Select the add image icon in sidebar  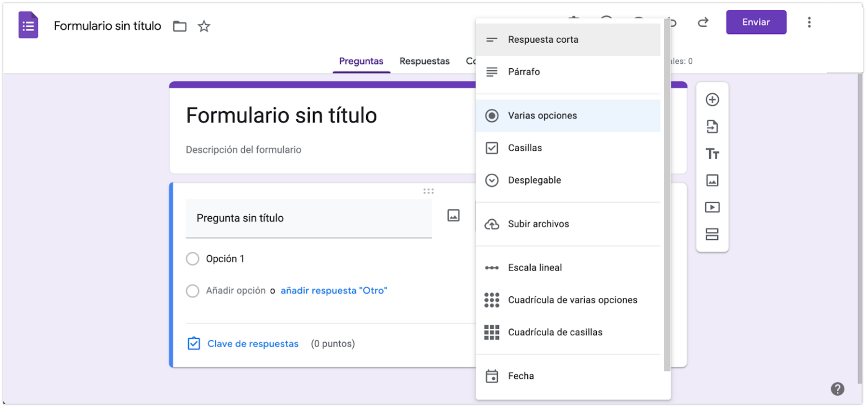713,180
